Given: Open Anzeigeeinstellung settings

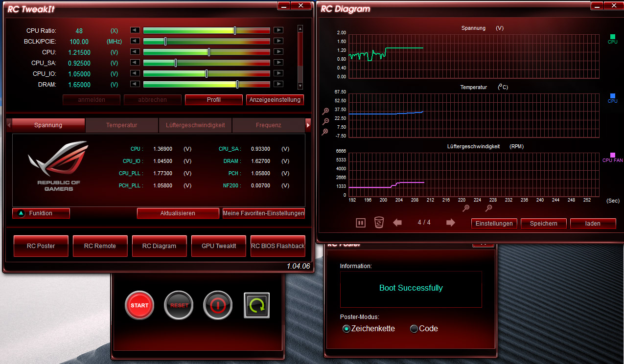Looking at the screenshot, I should pyautogui.click(x=275, y=100).
